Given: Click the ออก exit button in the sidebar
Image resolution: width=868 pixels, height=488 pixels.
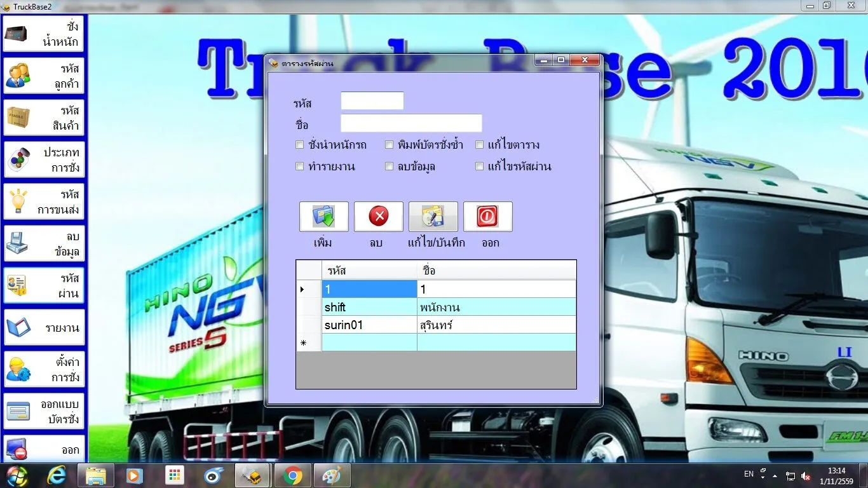Looking at the screenshot, I should click(x=43, y=449).
